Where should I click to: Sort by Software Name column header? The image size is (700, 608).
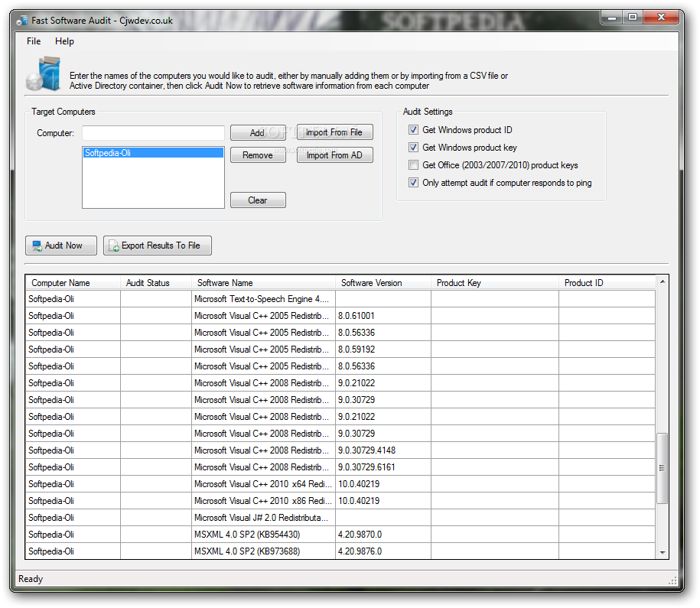tap(263, 283)
